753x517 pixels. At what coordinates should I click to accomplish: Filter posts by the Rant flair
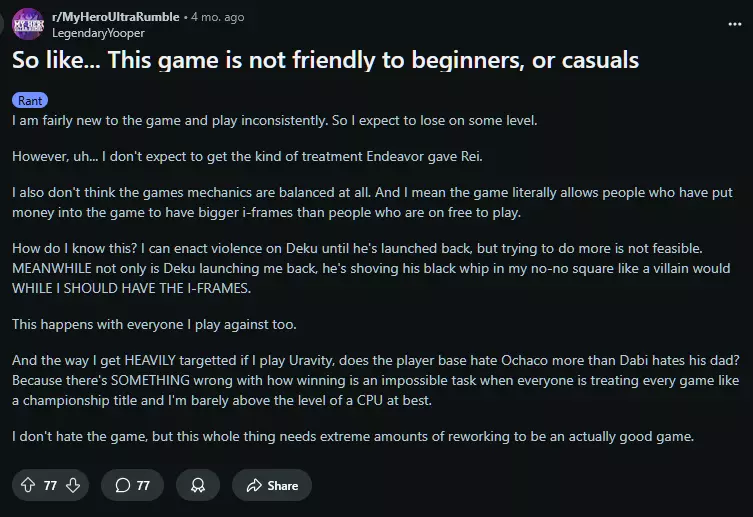[30, 100]
